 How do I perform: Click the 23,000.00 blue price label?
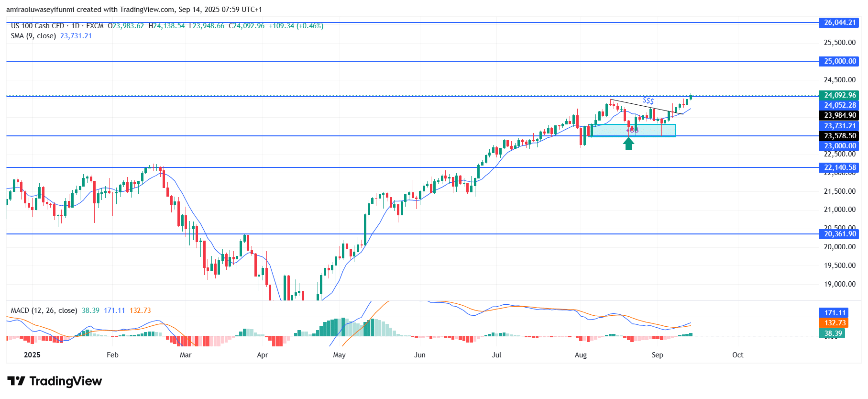[839, 146]
